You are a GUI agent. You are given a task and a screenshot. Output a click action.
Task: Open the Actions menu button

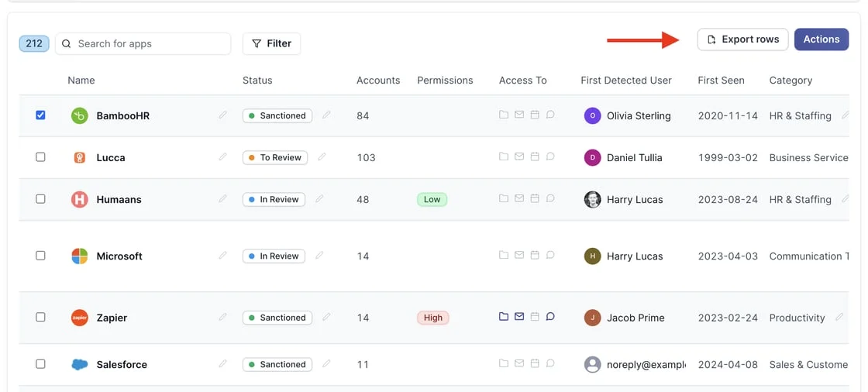pyautogui.click(x=821, y=40)
